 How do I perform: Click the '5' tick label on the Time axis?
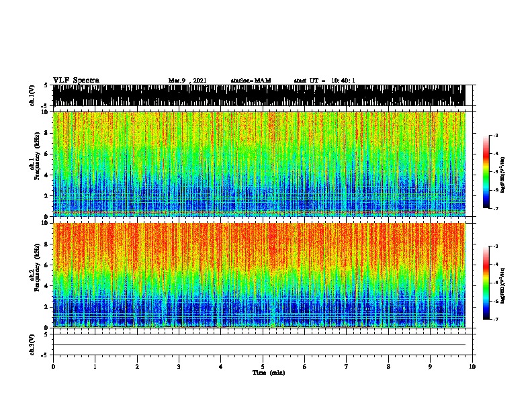(263, 366)
